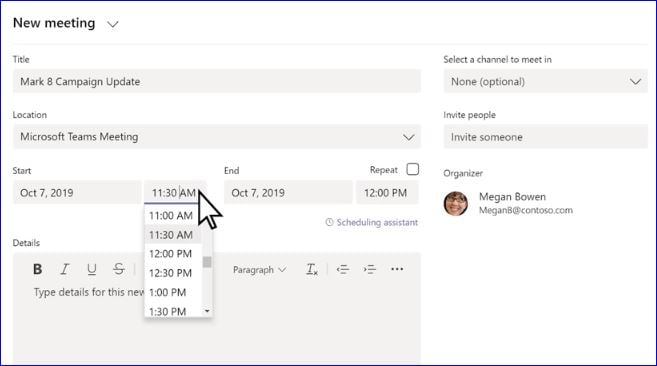Enable the Repeat checkbox
This screenshot has height=366, width=657.
coord(413,169)
